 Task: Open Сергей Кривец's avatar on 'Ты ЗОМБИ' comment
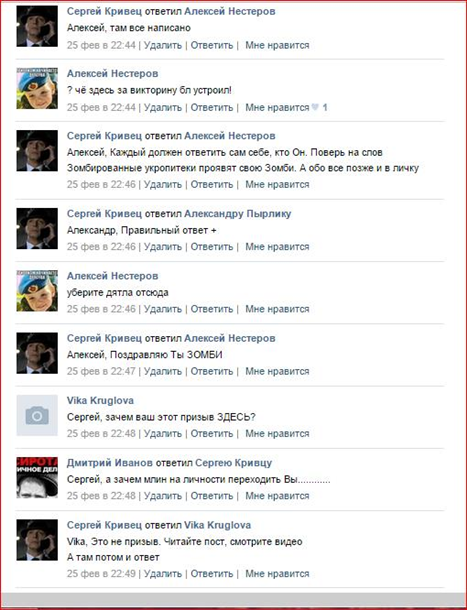[x=37, y=353]
